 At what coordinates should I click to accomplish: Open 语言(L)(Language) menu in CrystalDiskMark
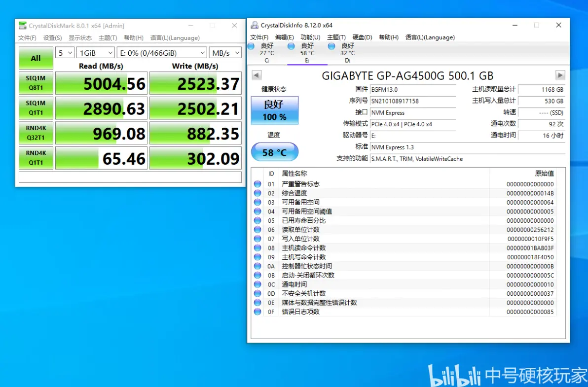tap(175, 38)
